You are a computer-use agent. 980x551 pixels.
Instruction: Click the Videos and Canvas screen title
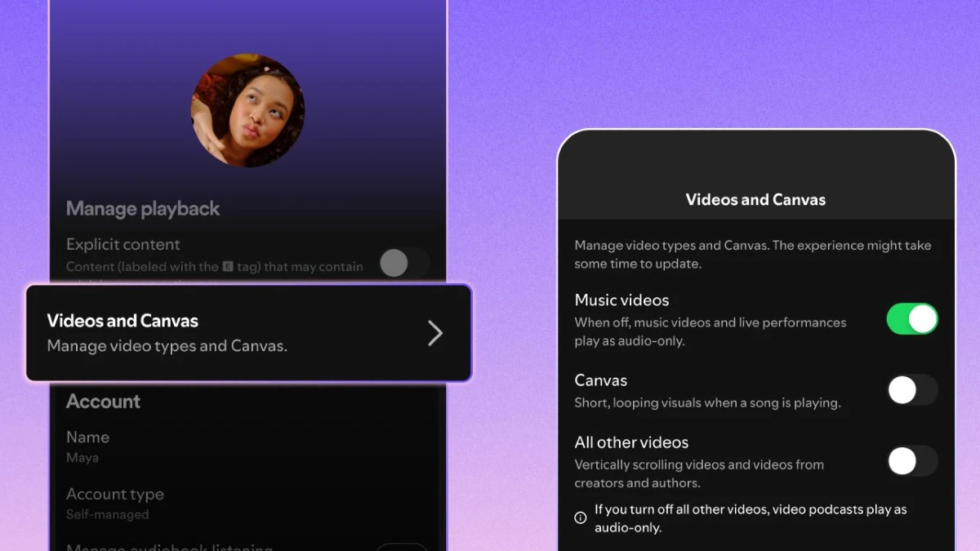click(x=755, y=199)
